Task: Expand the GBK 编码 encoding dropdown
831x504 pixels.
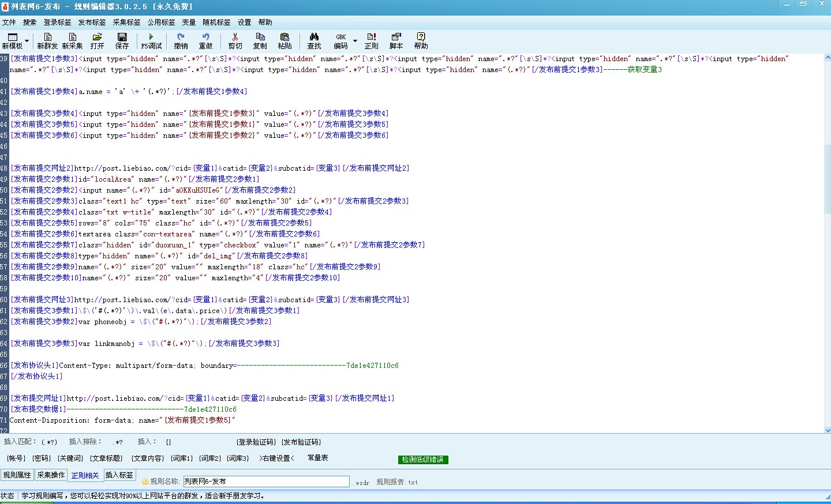Action: coord(355,41)
